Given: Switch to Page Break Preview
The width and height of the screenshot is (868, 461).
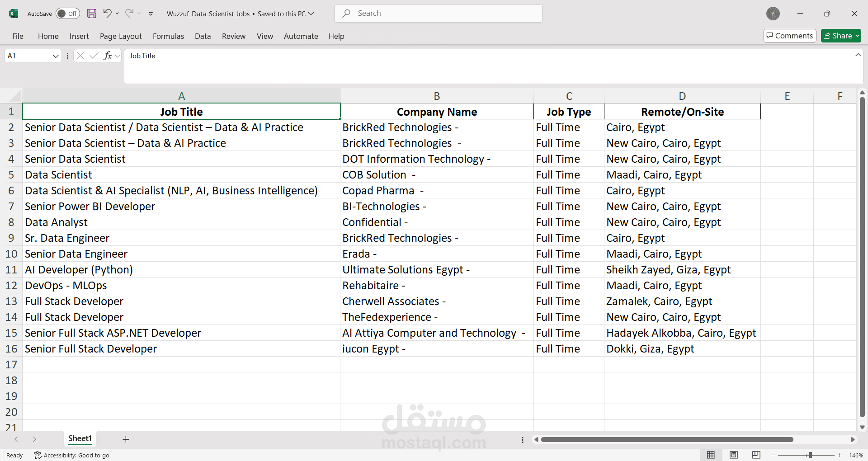Looking at the screenshot, I should click(x=756, y=455).
